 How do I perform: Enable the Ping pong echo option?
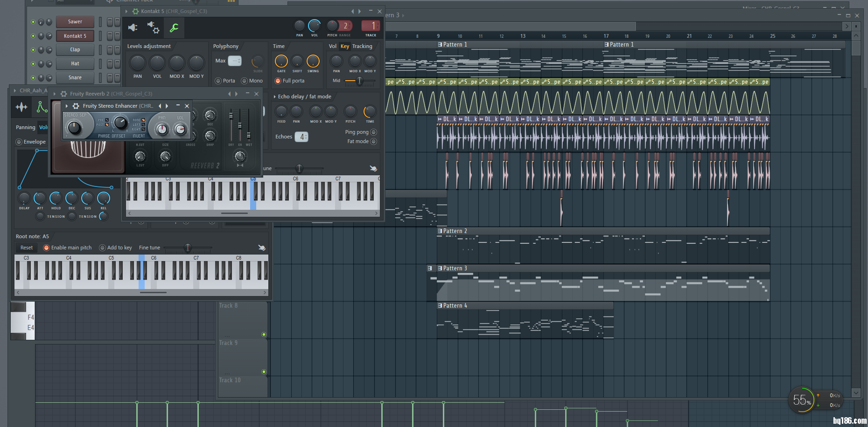[373, 132]
